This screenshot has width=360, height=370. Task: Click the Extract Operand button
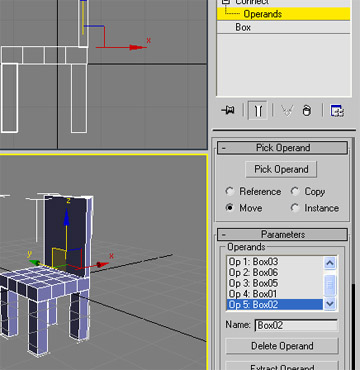(282, 366)
